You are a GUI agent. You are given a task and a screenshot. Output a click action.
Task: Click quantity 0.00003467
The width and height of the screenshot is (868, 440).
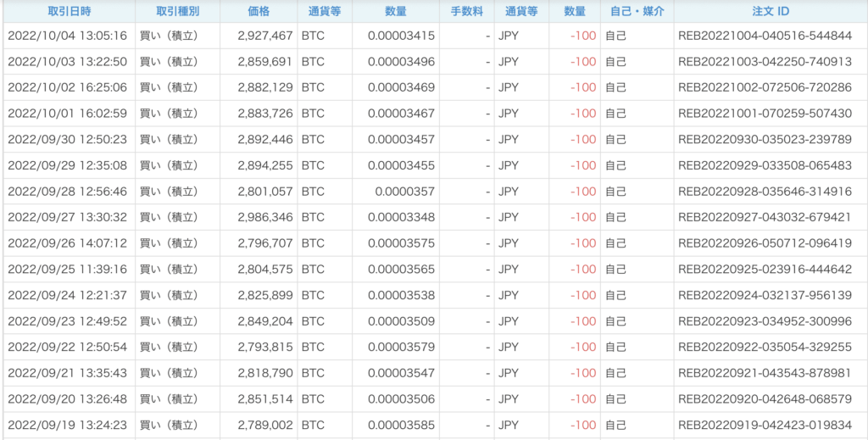401,114
